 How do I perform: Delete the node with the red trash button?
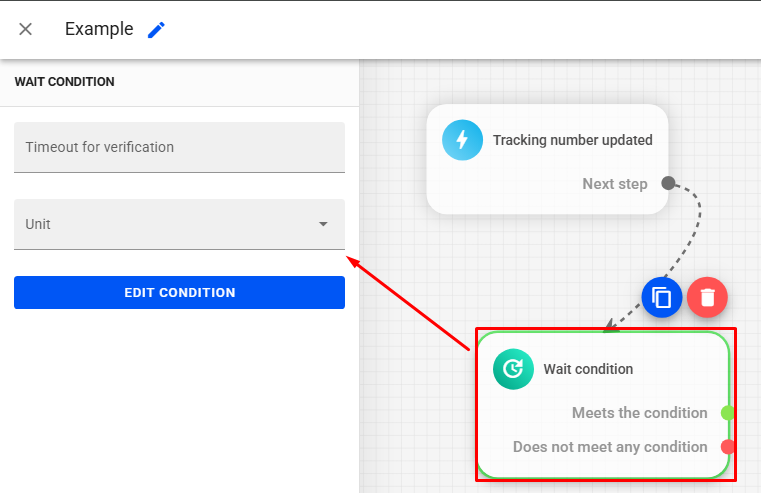coord(707,297)
